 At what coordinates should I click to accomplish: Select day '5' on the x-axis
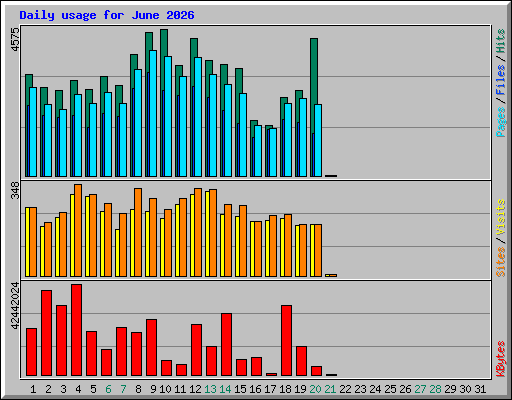coord(93,389)
